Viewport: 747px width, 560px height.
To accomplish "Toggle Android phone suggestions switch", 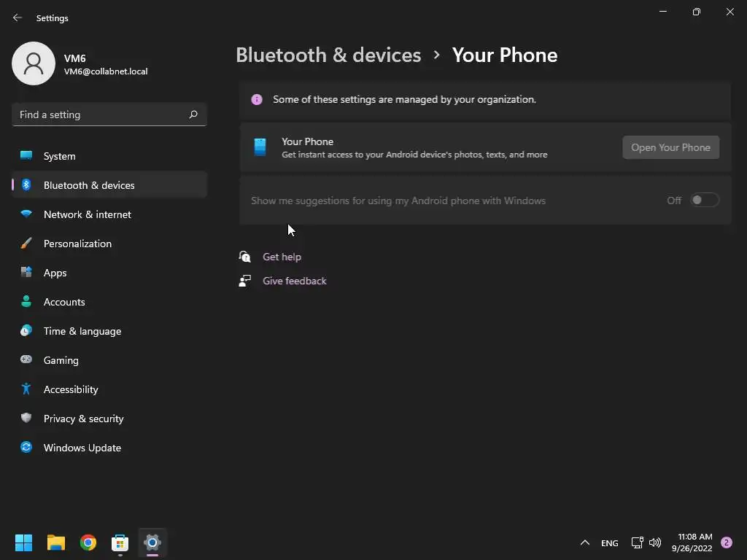I will point(704,201).
